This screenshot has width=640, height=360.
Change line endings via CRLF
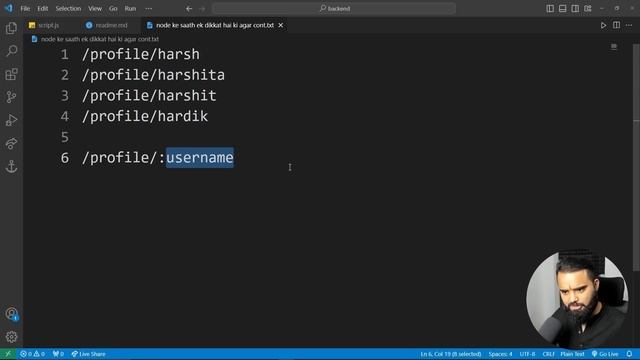548,354
